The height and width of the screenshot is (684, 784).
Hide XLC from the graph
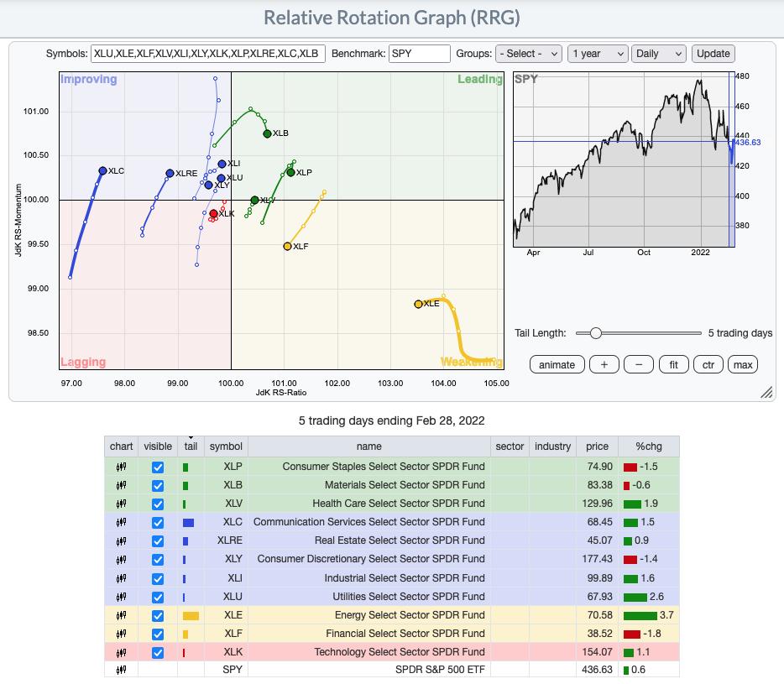[x=158, y=523]
